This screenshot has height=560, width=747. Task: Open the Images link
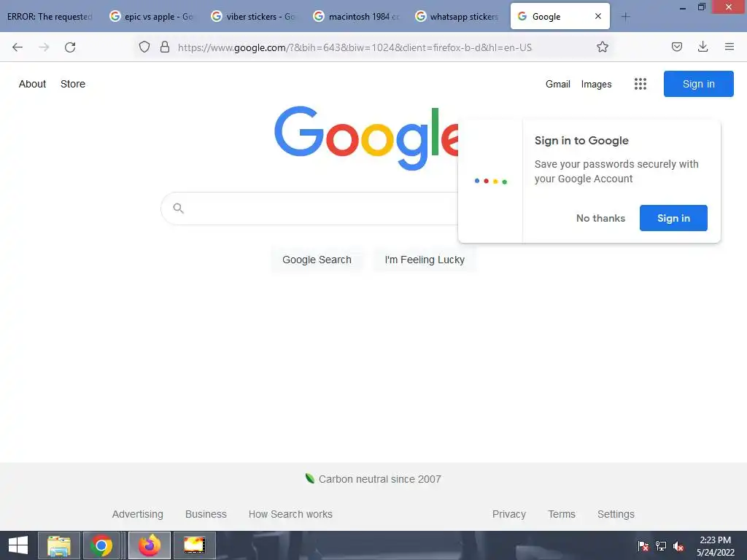click(596, 85)
